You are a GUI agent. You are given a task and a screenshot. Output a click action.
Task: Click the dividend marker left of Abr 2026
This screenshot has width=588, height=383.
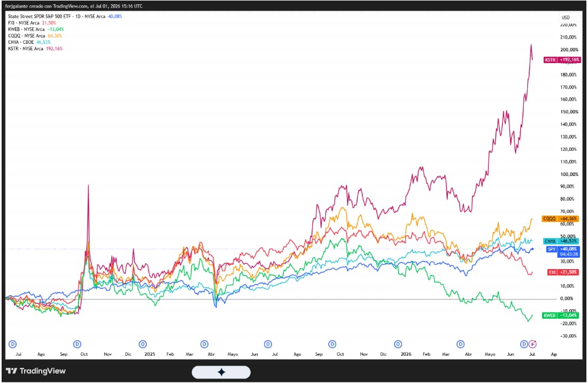pyautogui.click(x=460, y=344)
